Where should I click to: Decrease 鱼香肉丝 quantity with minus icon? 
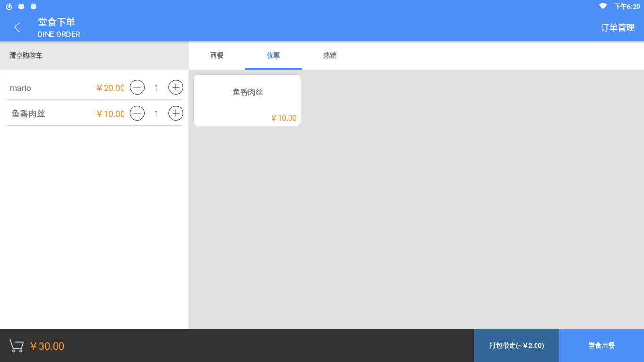click(137, 114)
